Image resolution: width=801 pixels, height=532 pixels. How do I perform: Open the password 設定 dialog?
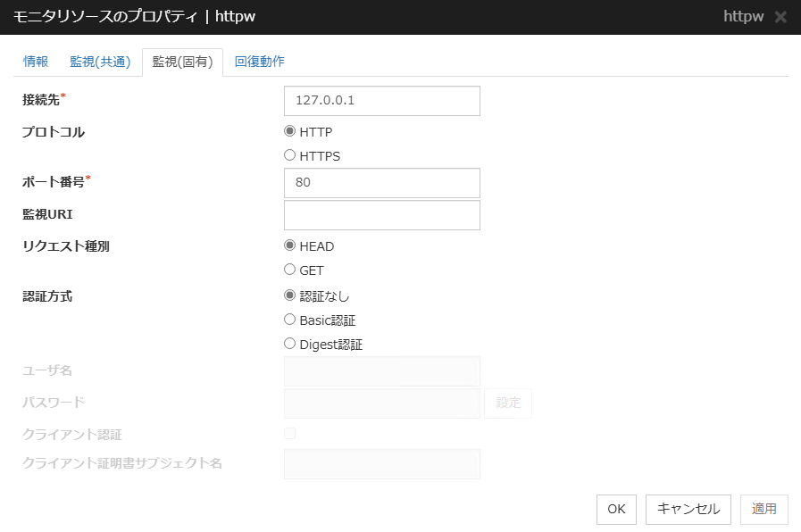[x=507, y=403]
